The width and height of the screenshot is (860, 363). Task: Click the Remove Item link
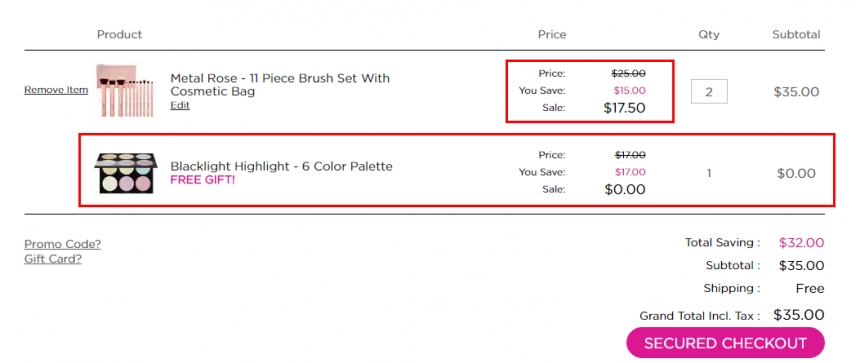pos(56,90)
